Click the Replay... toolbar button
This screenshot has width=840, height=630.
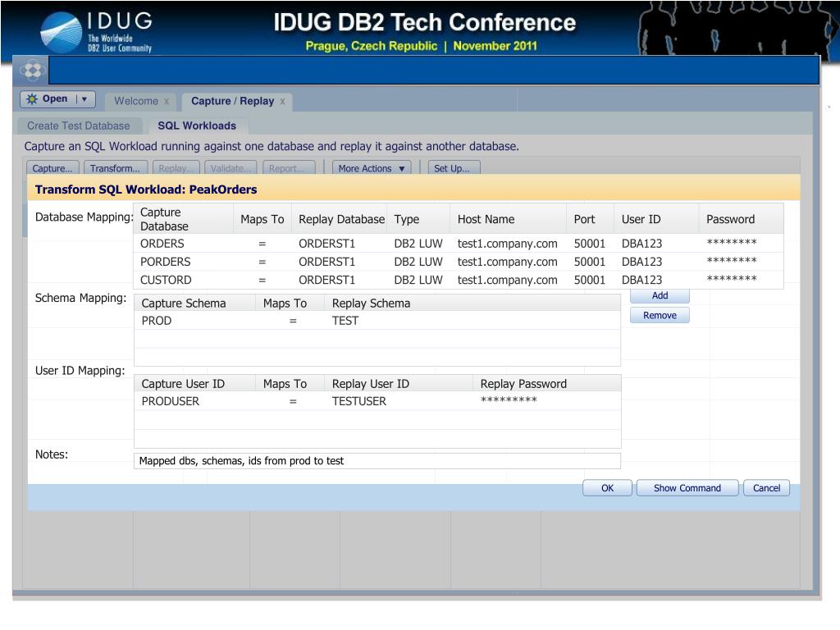coord(176,168)
